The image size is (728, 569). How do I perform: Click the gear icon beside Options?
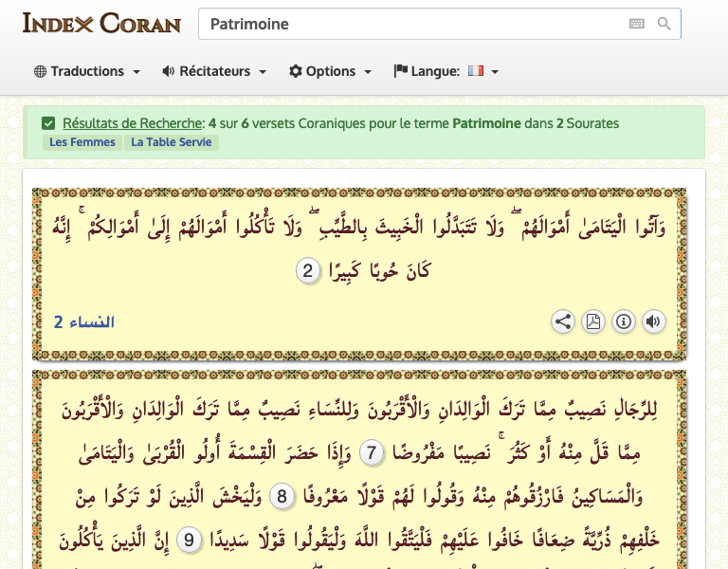(296, 71)
